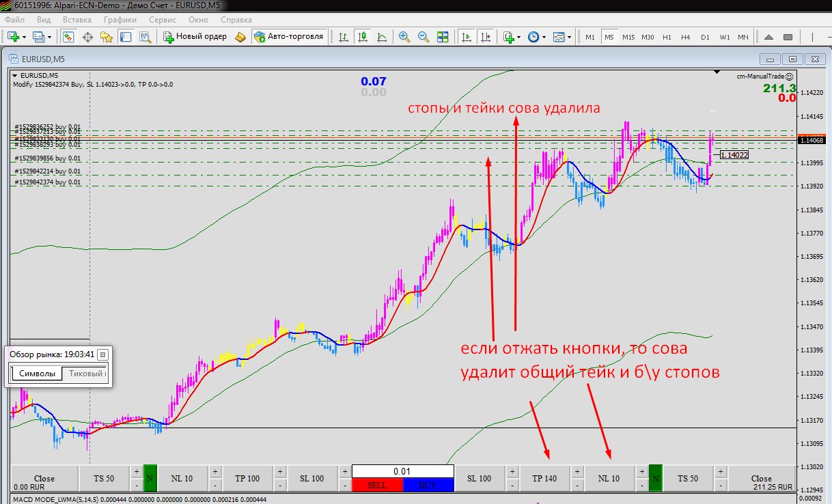Decrease TP 100 with its minus button
Image resolution: width=832 pixels, height=504 pixels.
tap(279, 485)
